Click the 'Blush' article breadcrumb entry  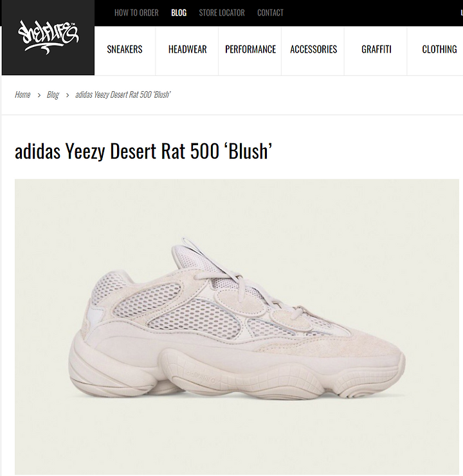[123, 94]
